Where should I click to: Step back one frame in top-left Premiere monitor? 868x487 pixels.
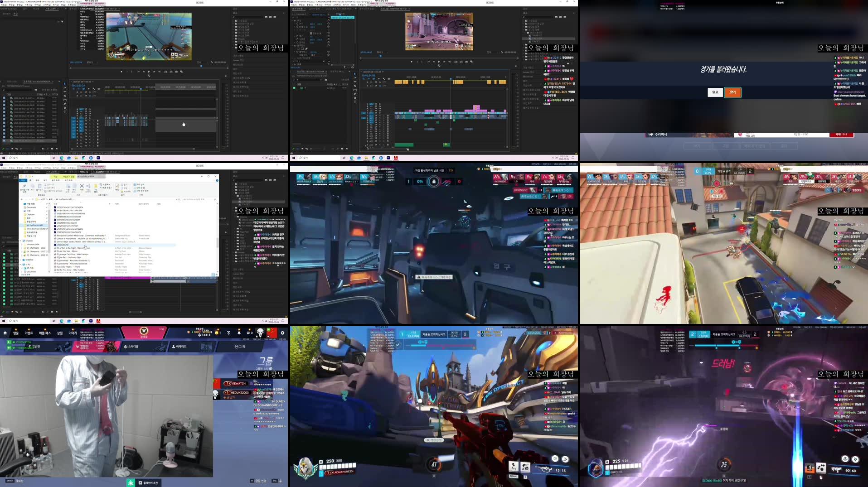pyautogui.click(x=144, y=72)
